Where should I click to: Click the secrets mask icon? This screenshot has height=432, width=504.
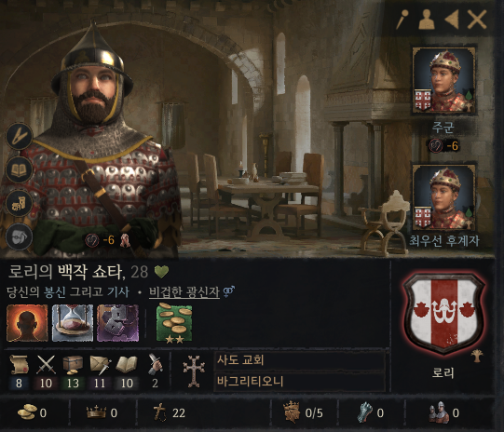point(19,236)
